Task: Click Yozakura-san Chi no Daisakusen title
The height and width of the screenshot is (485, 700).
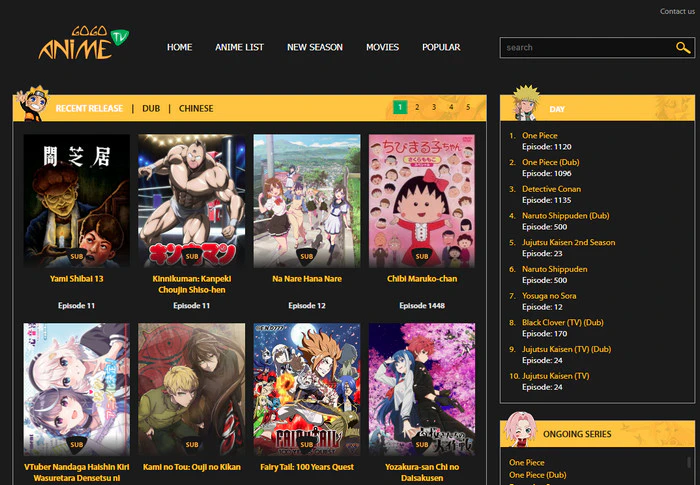Action: [422, 472]
